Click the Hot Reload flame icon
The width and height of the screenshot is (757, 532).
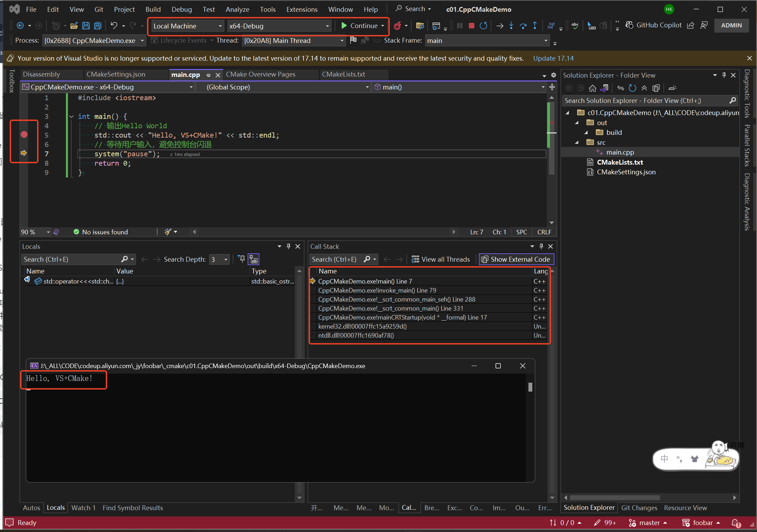click(x=398, y=26)
